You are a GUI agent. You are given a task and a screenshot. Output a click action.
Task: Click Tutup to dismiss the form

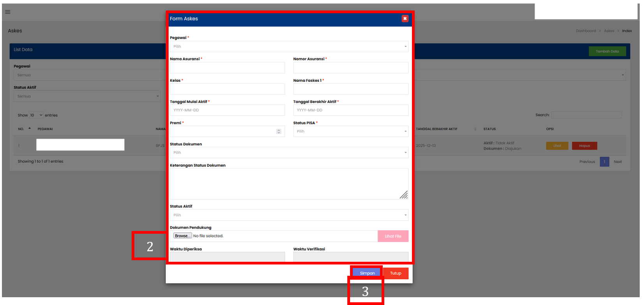coord(396,273)
